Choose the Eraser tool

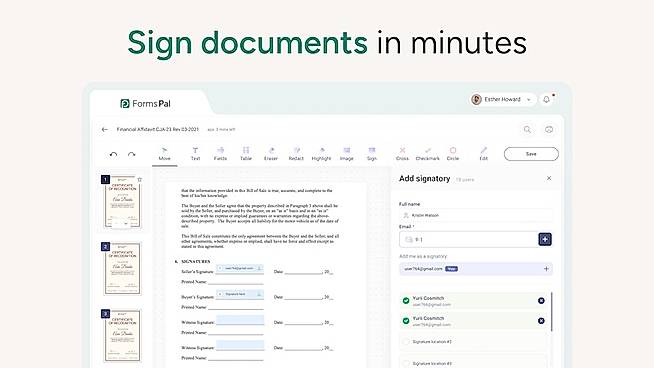pyautogui.click(x=271, y=154)
